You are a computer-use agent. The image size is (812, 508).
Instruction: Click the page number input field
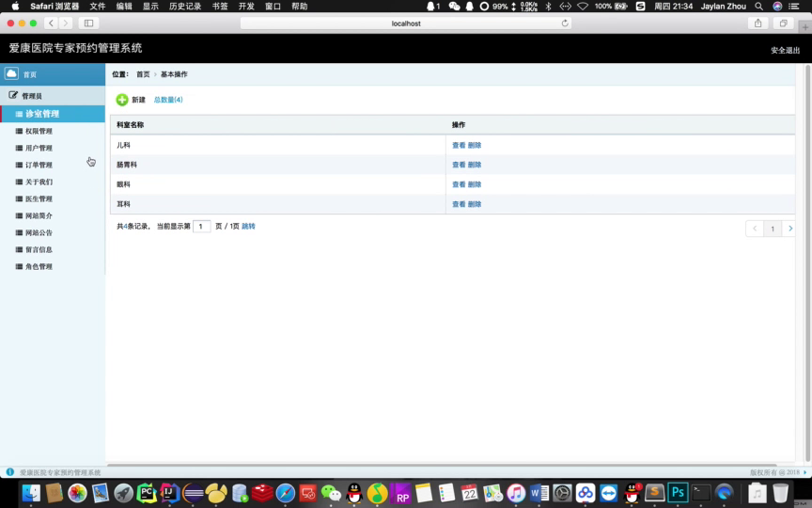pyautogui.click(x=201, y=226)
